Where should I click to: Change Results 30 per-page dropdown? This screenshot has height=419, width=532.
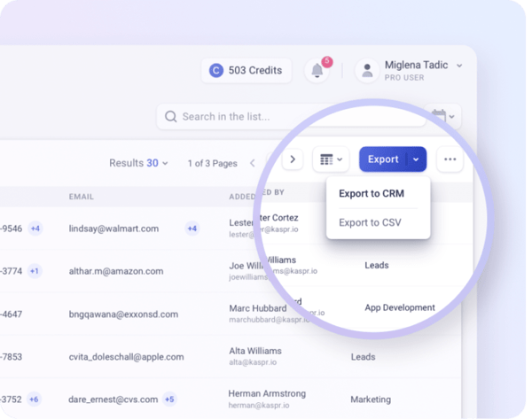coord(138,163)
